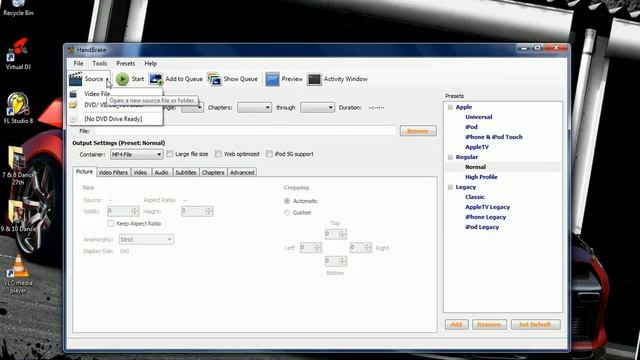Click the HandBrake title bar icon
Image resolution: width=640 pixels, height=360 pixels.
click(71, 50)
